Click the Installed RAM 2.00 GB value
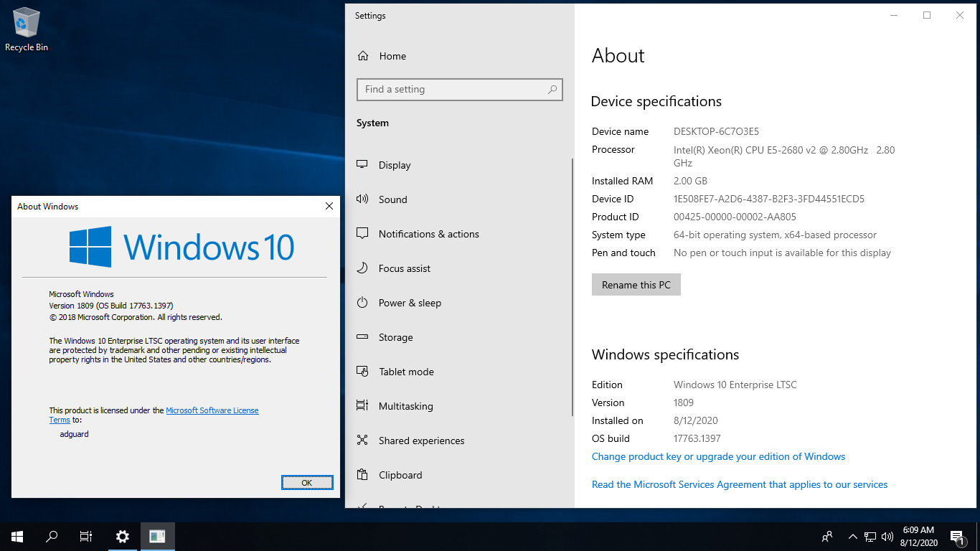Viewport: 980px width, 551px height. click(690, 181)
